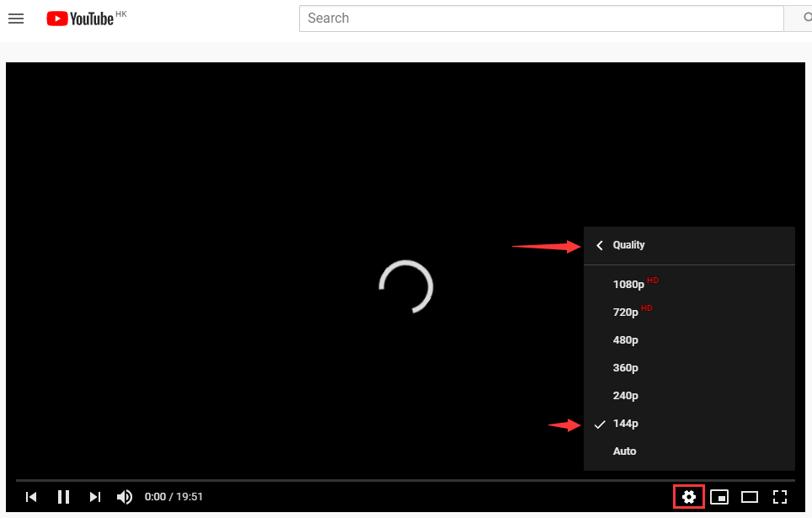Select 1080p HD quality
Screen dimensions: 812x518
click(689, 284)
